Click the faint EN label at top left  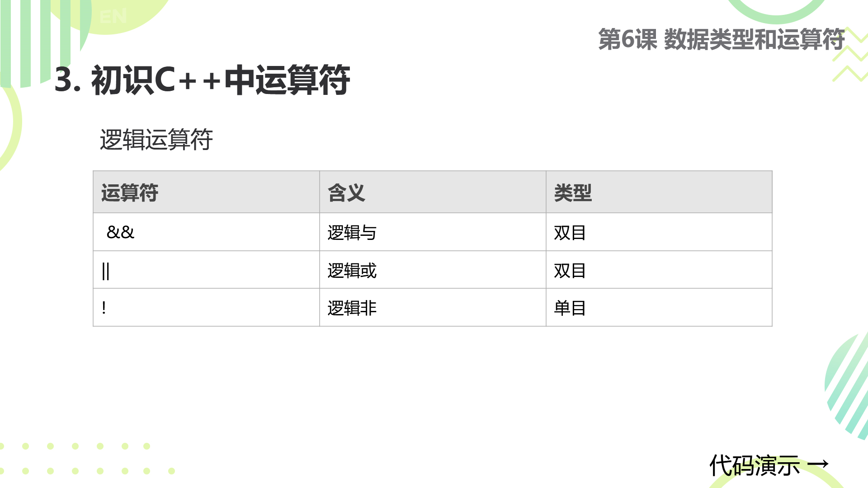113,17
